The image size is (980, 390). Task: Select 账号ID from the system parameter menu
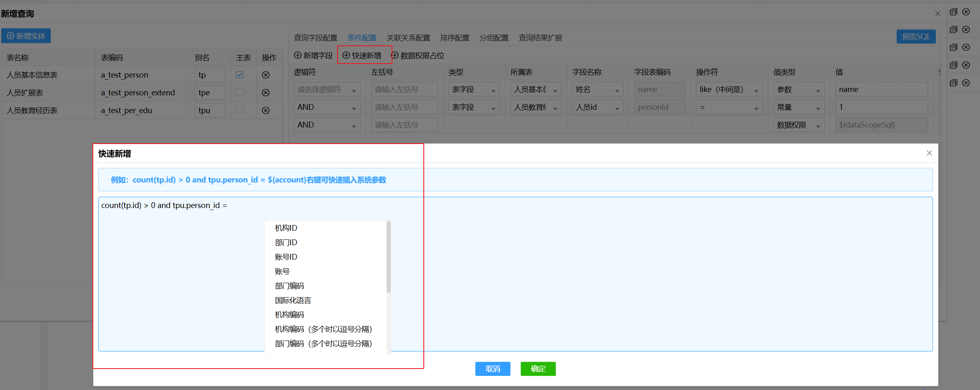point(286,257)
